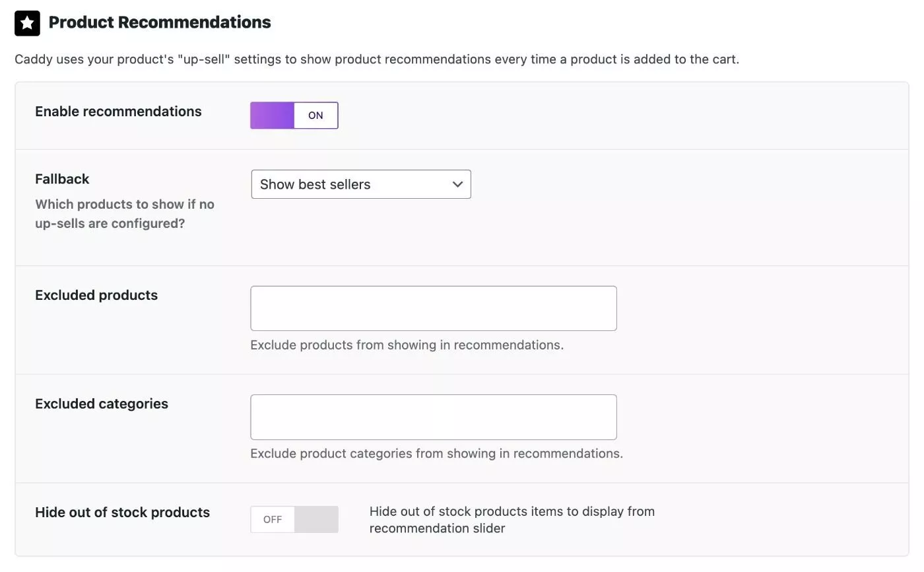Image resolution: width=924 pixels, height=572 pixels.
Task: Click the 'Exclude products from showing' help text
Action: point(407,345)
